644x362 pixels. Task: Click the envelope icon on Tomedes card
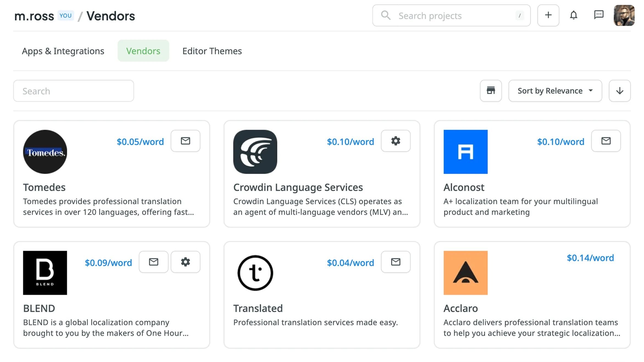[x=185, y=141]
